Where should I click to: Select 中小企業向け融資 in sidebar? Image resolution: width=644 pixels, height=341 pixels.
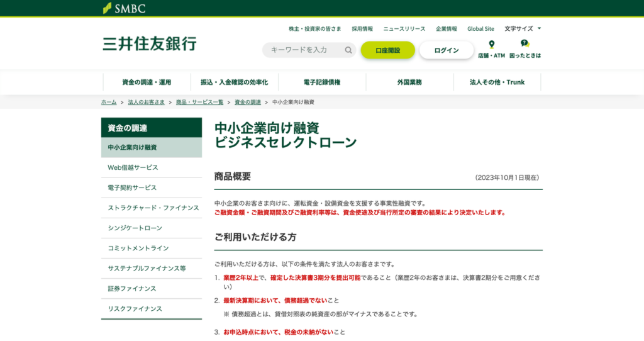[x=152, y=147]
